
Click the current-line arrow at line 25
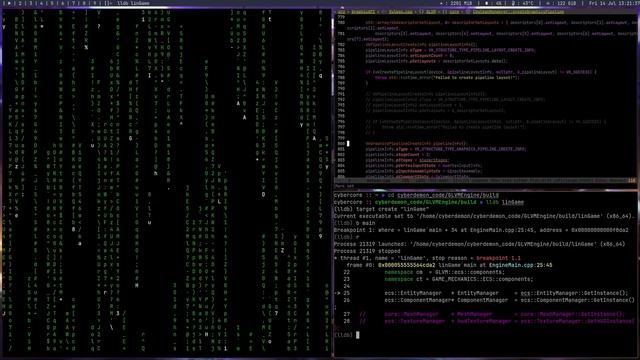337,293
